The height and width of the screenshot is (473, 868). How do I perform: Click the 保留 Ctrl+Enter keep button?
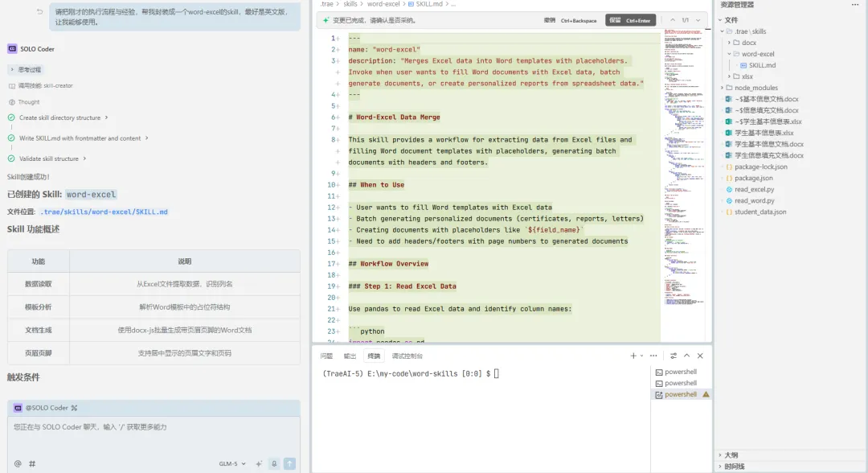(x=631, y=20)
